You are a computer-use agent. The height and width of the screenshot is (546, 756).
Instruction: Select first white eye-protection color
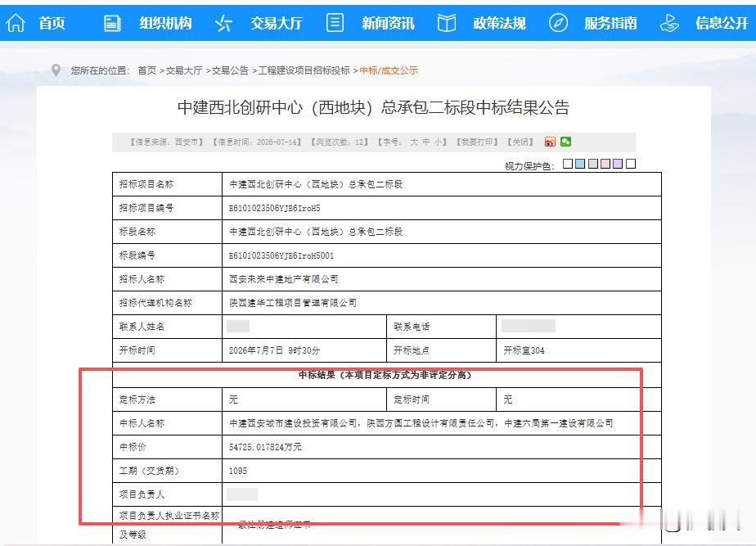(x=568, y=164)
